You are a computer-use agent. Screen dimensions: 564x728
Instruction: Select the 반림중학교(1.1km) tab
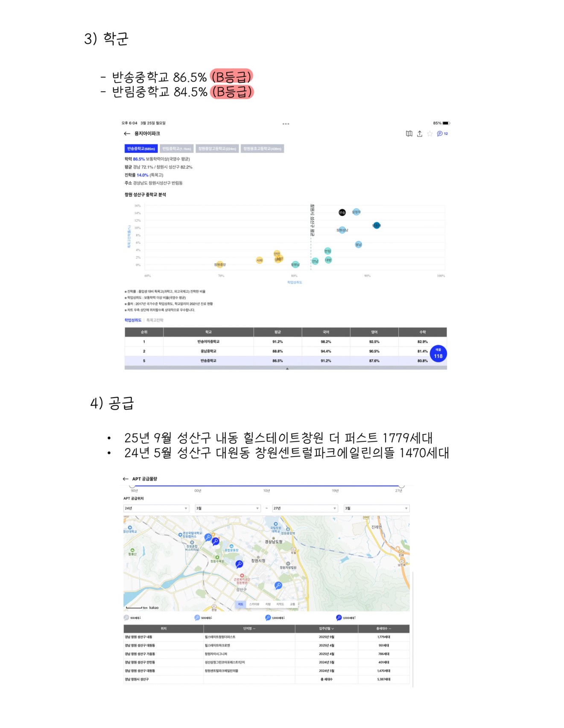pyautogui.click(x=177, y=149)
